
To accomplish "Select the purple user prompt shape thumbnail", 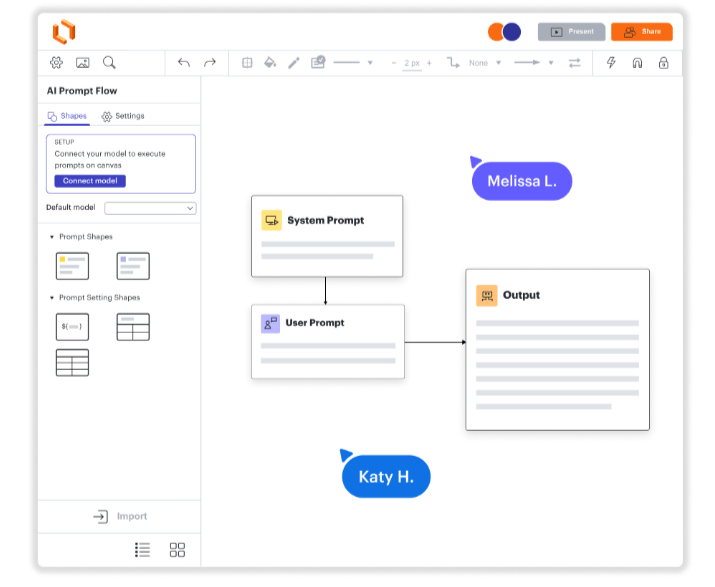I will (133, 266).
